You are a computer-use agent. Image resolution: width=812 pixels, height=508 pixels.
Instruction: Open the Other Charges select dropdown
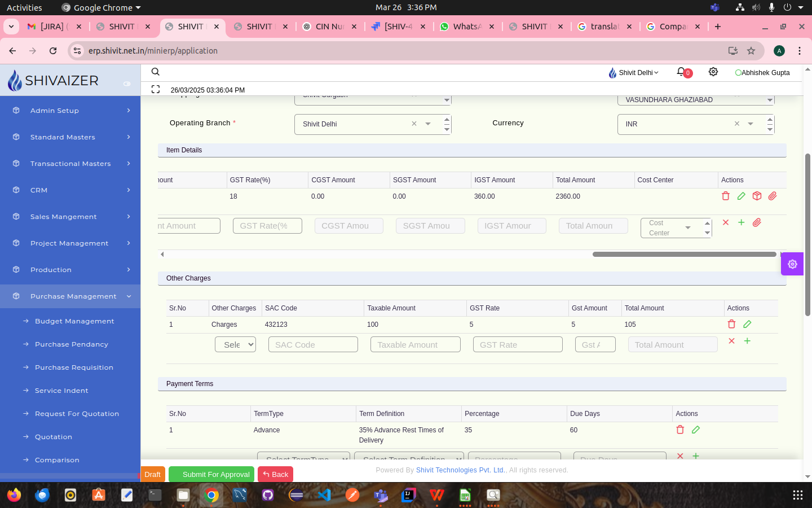point(235,344)
